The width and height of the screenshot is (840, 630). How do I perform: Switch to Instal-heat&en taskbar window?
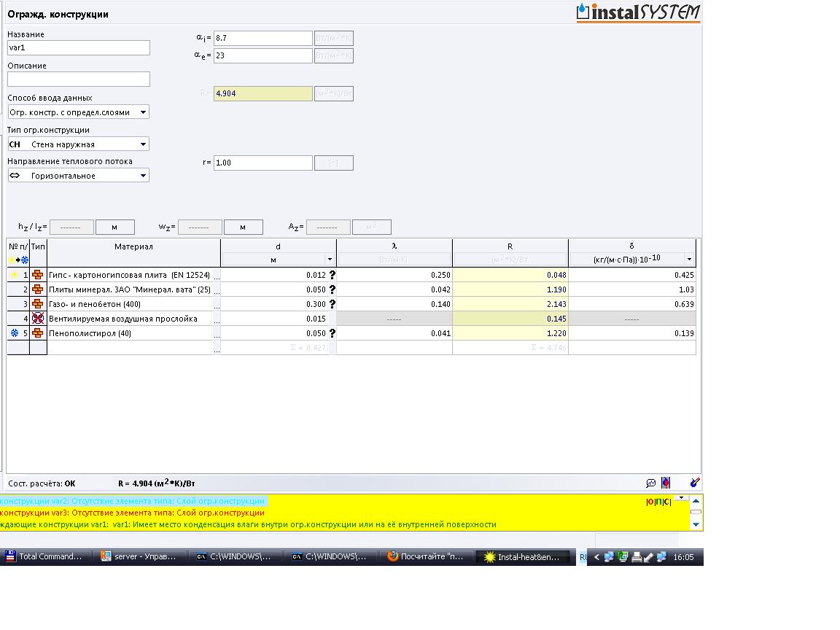coord(524,556)
